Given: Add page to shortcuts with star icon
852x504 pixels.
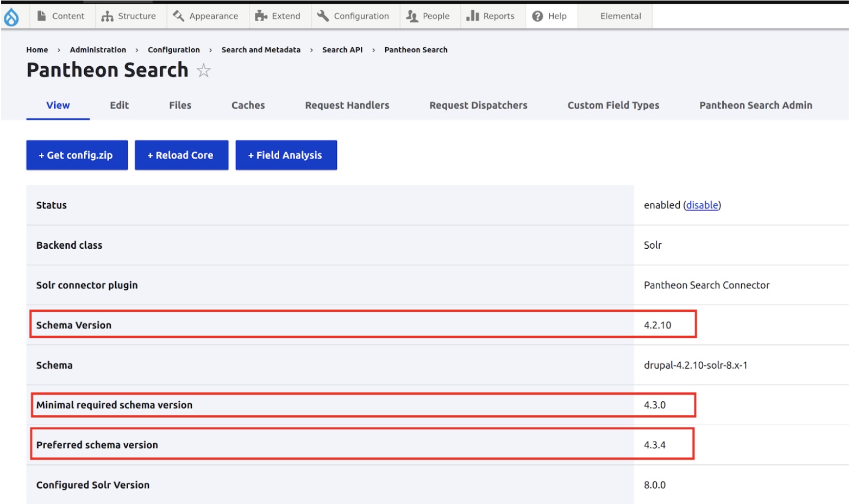Looking at the screenshot, I should click(203, 71).
